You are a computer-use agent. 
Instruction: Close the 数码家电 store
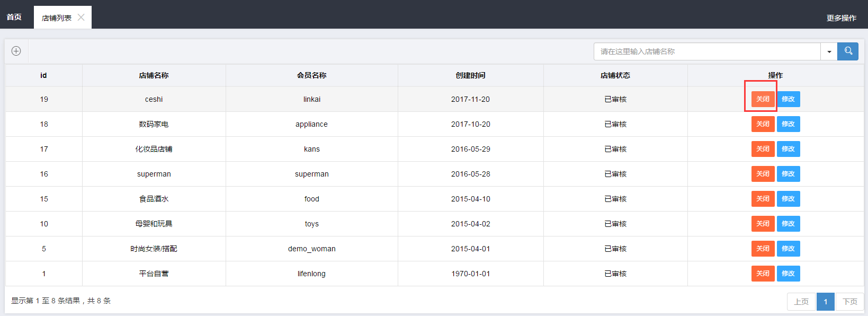(763, 124)
